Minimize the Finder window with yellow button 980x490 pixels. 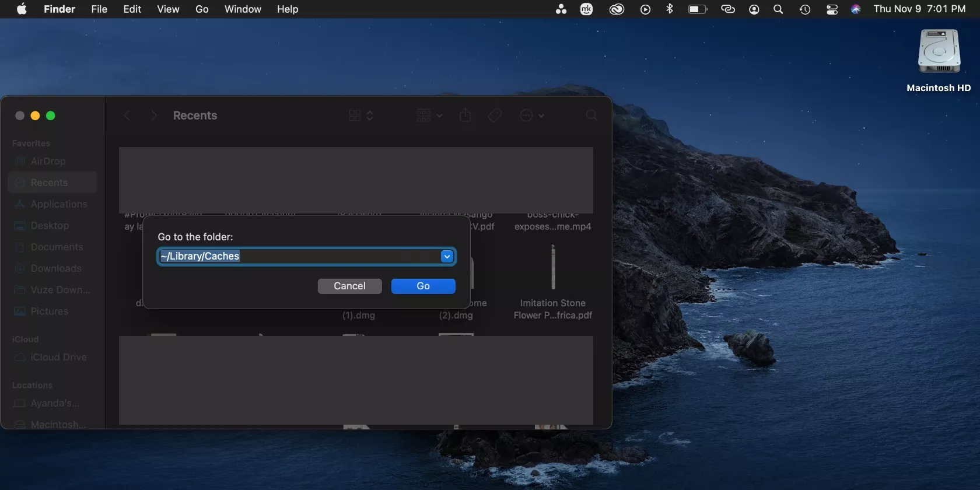click(35, 116)
